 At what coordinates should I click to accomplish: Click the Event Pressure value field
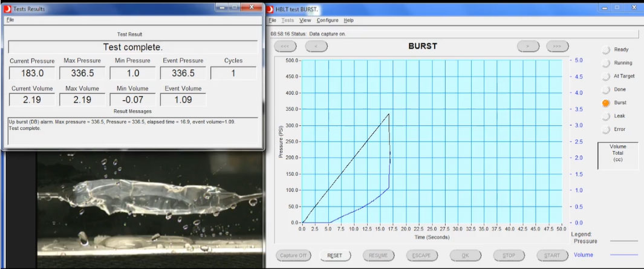tap(183, 73)
